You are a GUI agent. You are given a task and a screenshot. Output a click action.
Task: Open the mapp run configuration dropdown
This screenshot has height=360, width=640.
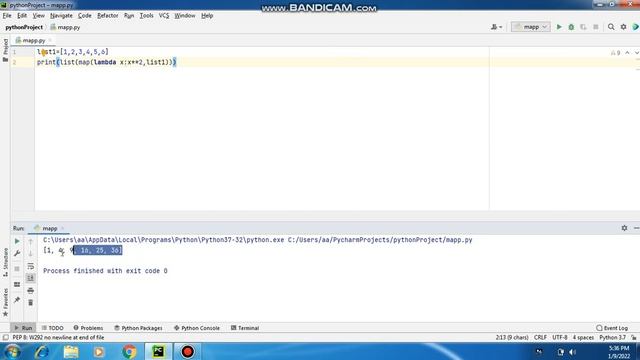click(531, 27)
